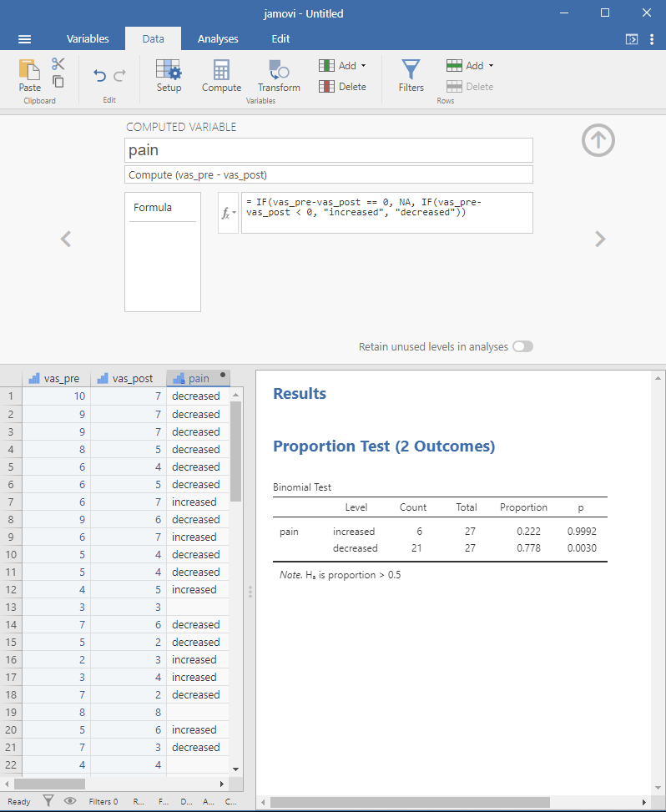Click the variable name field 'pain'
The width and height of the screenshot is (666, 812).
pos(329,150)
